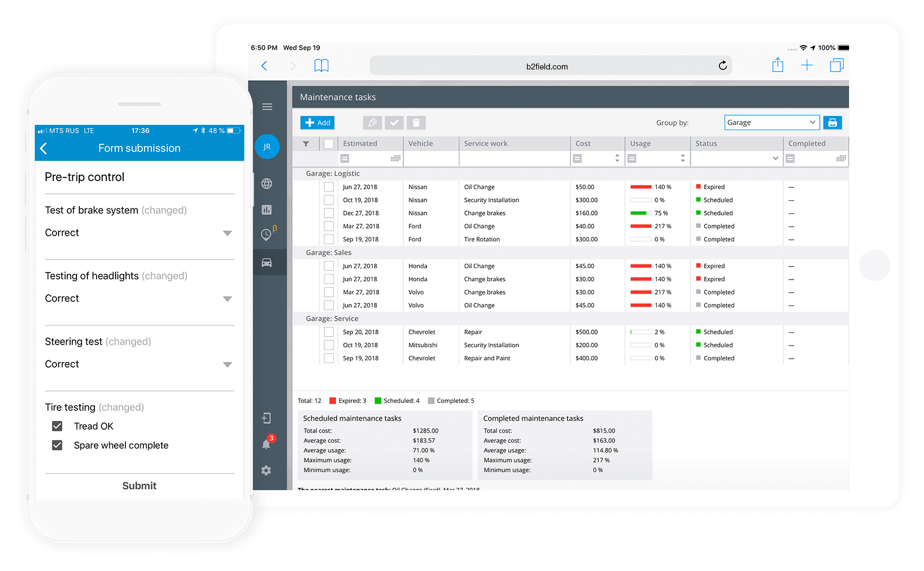
Task: Open the Group by Garage dropdown
Action: pyautogui.click(x=771, y=123)
